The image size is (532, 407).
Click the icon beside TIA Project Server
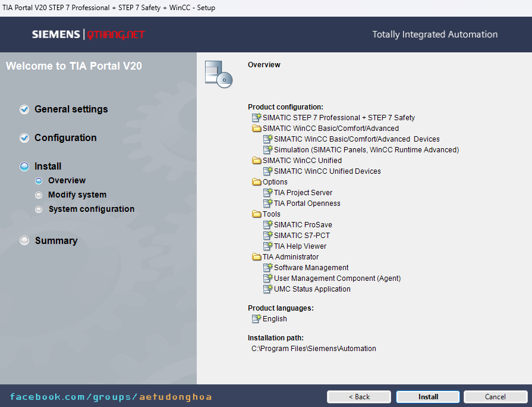tap(267, 193)
